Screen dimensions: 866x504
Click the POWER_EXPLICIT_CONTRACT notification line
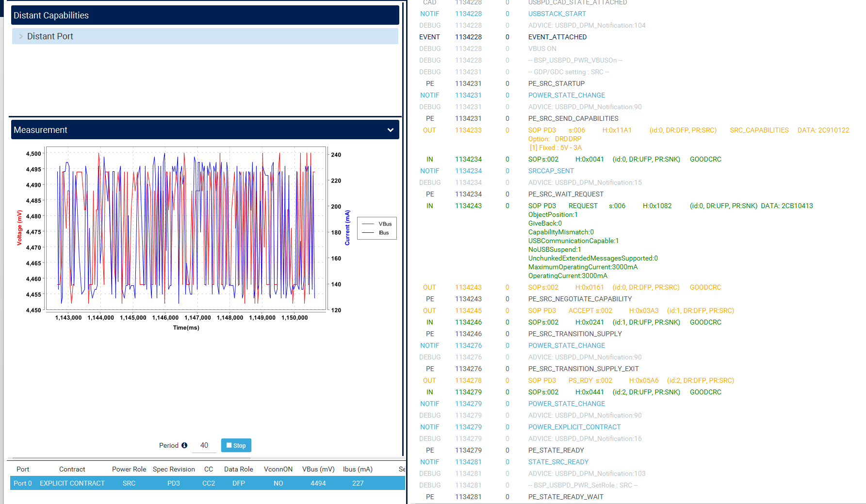click(574, 427)
